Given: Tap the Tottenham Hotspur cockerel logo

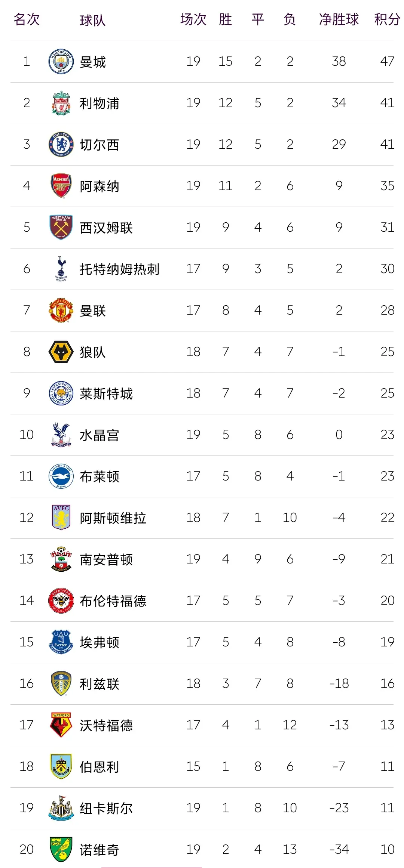Looking at the screenshot, I should click(61, 269).
